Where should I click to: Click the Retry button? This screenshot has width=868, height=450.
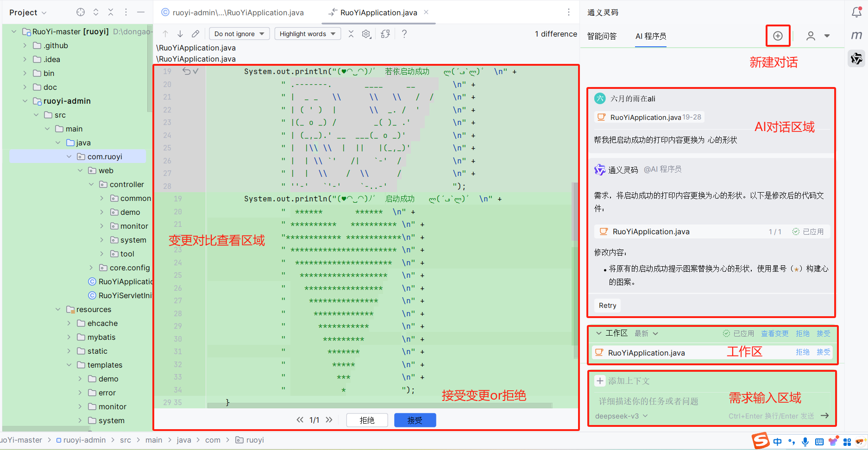coord(607,306)
